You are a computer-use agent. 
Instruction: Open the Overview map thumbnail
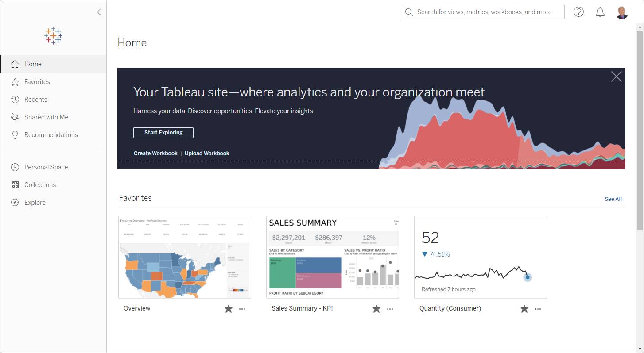click(185, 257)
